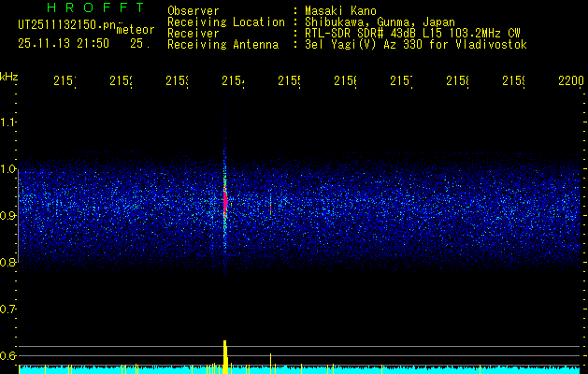Click the strong red meteor echo in spectrogram
The image size is (588, 374).
pos(225,203)
